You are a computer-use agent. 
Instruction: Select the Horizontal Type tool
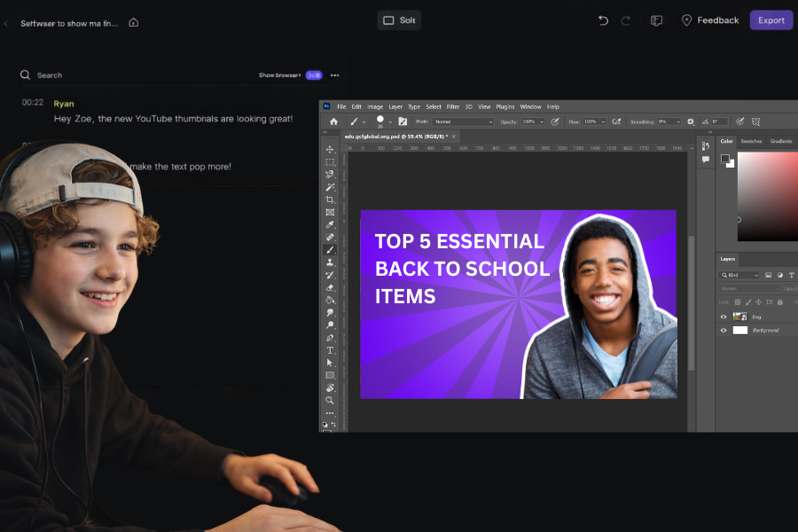pos(330,350)
